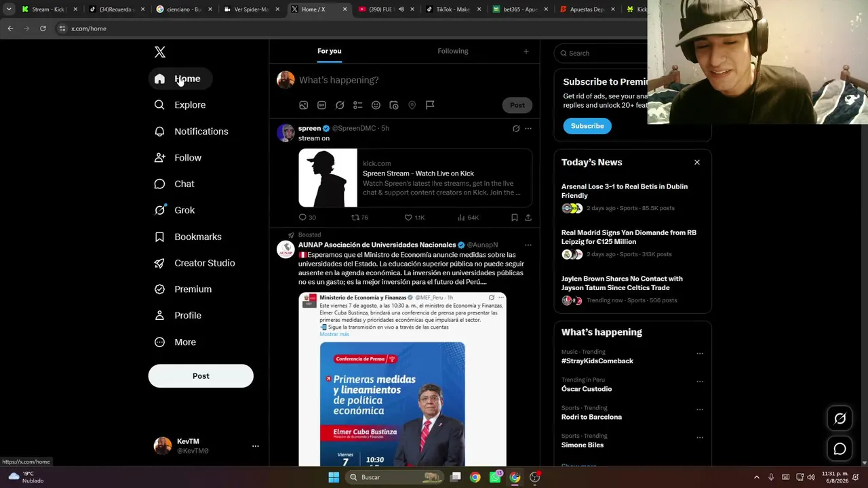Tag a location using the composer pin icon
Image resolution: width=868 pixels, height=488 pixels.
[412, 105]
